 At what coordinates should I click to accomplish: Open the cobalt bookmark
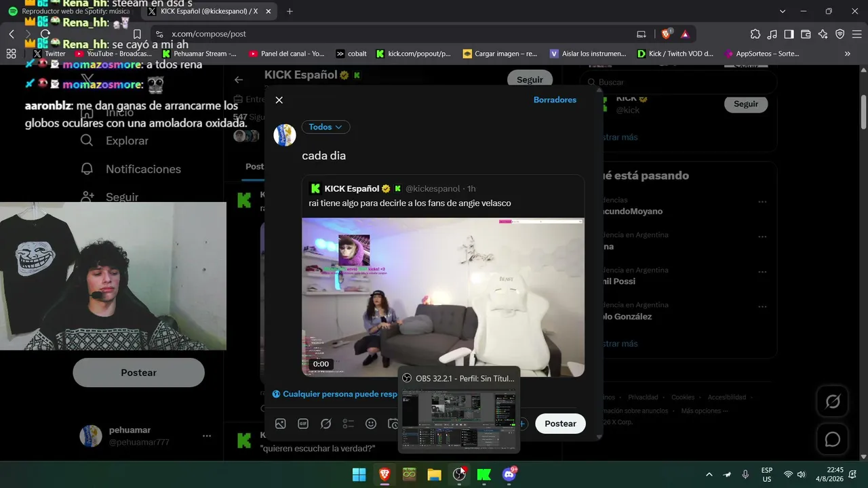tap(351, 54)
